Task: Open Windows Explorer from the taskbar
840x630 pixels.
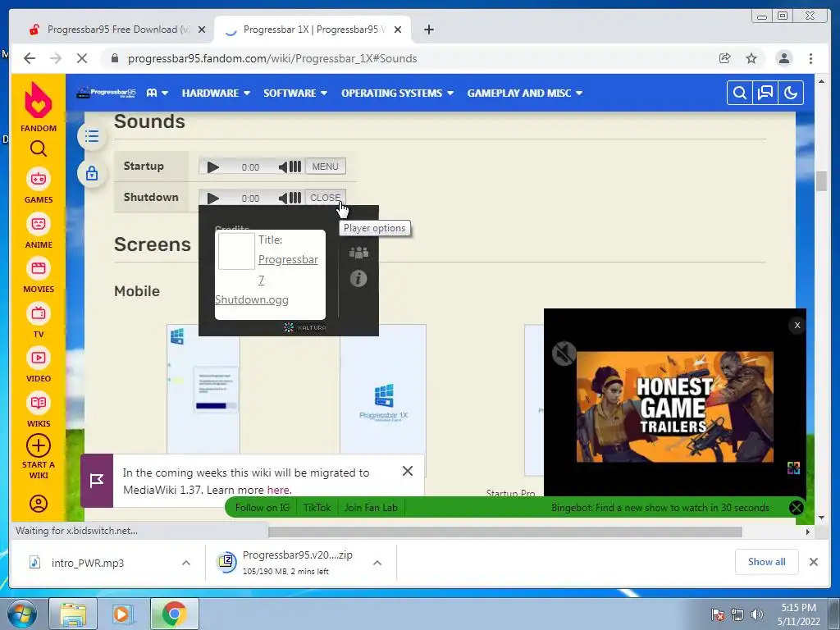Action: 73,614
